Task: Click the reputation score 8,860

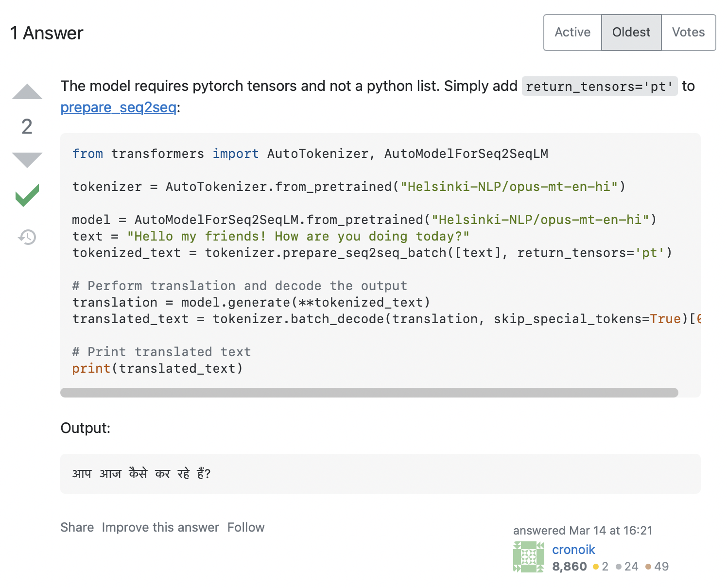Action: pyautogui.click(x=570, y=566)
